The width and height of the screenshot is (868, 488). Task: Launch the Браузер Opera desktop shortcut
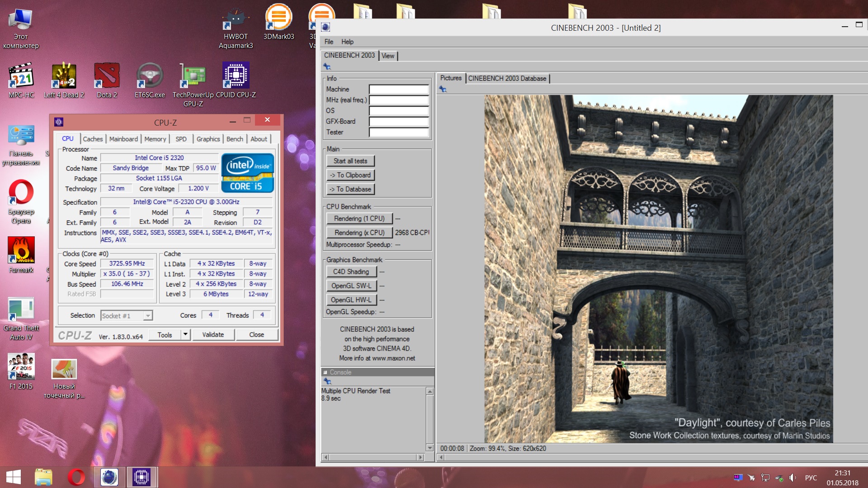click(x=21, y=202)
